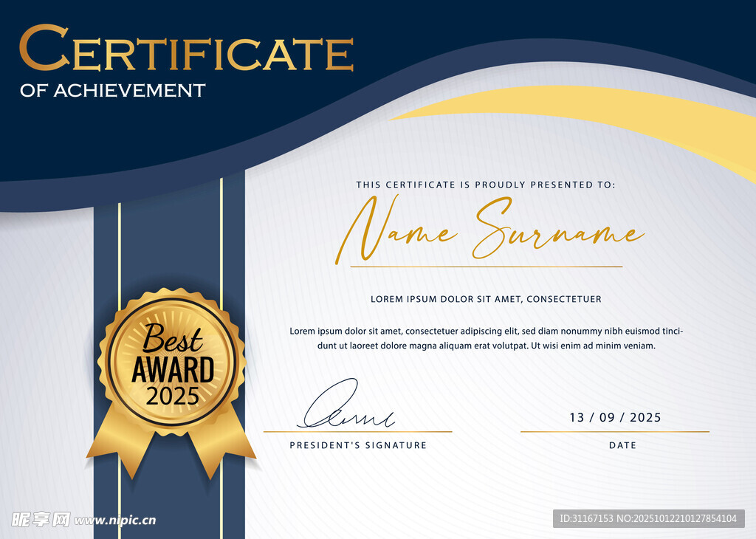Click the gold 'CERTIFICATE' heading
Image resolution: width=756 pixels, height=539 pixels.
(x=186, y=48)
